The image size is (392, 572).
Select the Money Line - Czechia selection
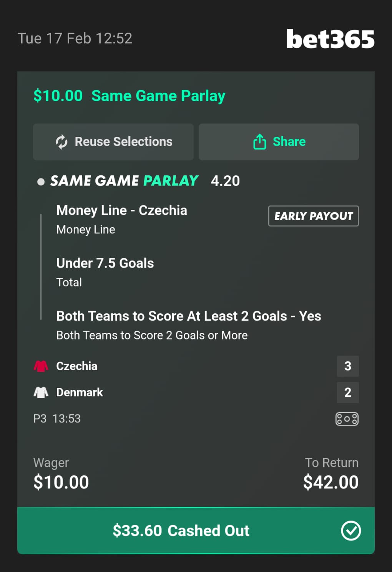coord(121,211)
